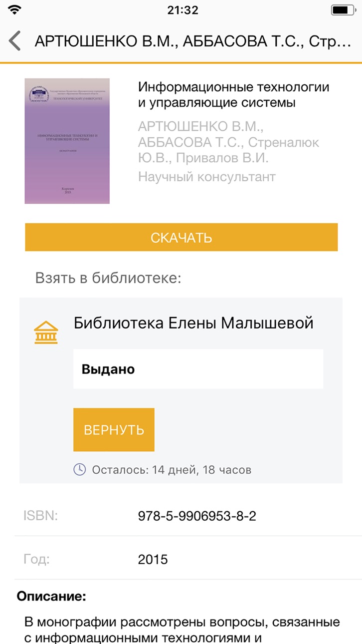Viewport: 362px width, 644px height.
Task: Tap the СКАЧАТЬ download button
Action: pyautogui.click(x=181, y=238)
